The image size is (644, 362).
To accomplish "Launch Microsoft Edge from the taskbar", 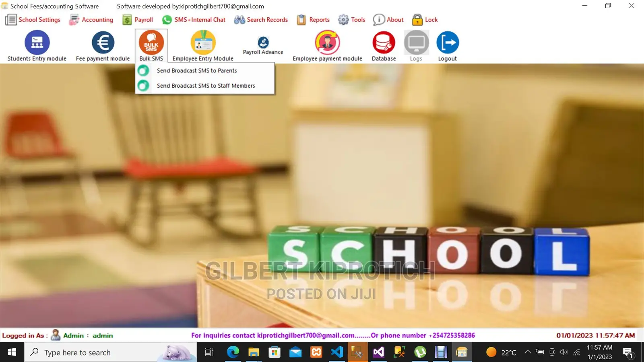I will (x=233, y=352).
